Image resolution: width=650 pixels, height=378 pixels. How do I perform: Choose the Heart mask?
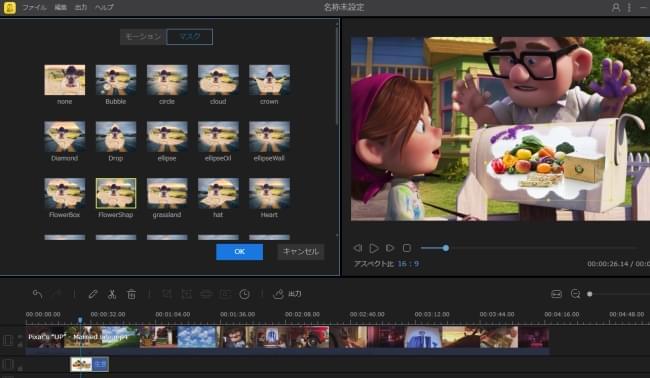point(269,193)
